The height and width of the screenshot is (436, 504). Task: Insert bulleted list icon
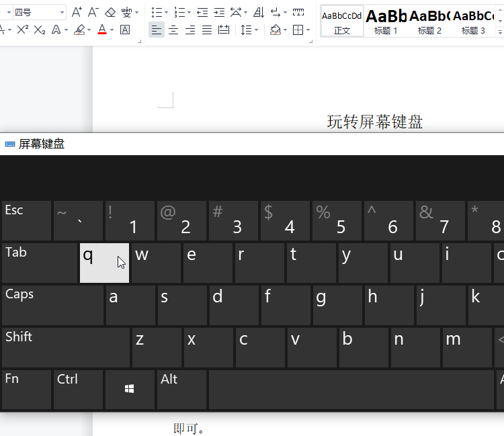coord(157,12)
